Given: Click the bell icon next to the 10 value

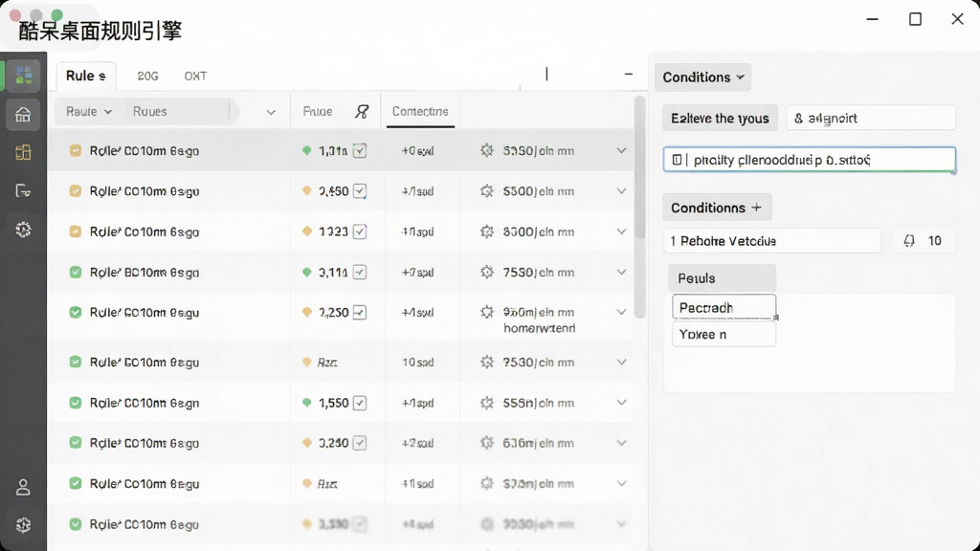Looking at the screenshot, I should 909,241.
